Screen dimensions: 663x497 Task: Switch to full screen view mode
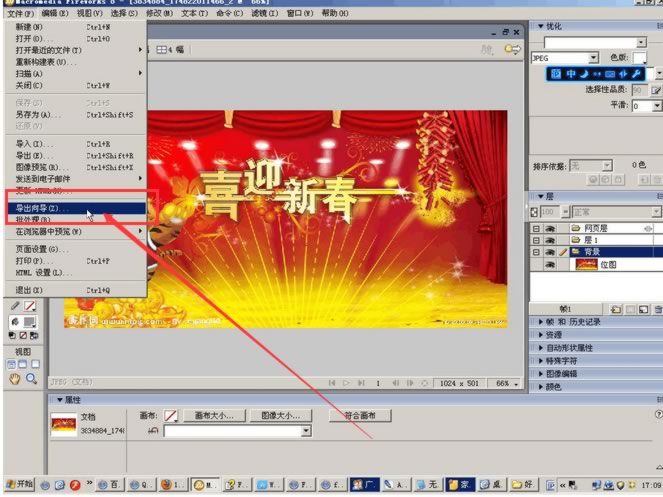tap(36, 364)
